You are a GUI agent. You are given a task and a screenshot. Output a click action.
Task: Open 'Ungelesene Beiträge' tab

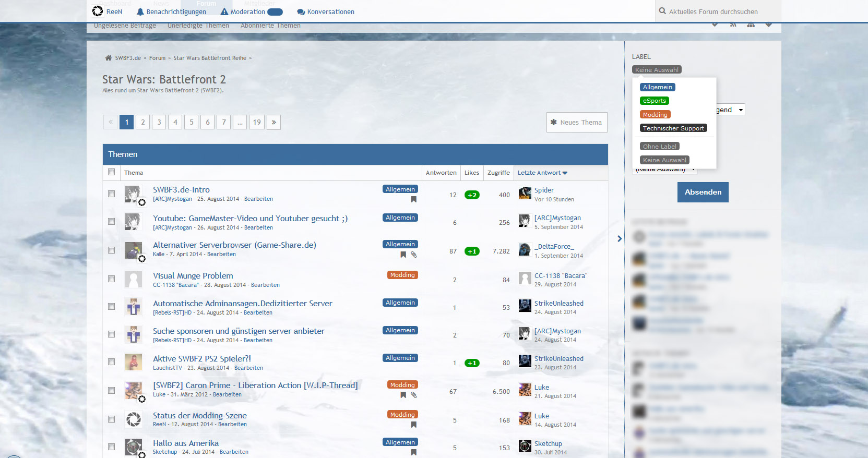[x=125, y=26]
